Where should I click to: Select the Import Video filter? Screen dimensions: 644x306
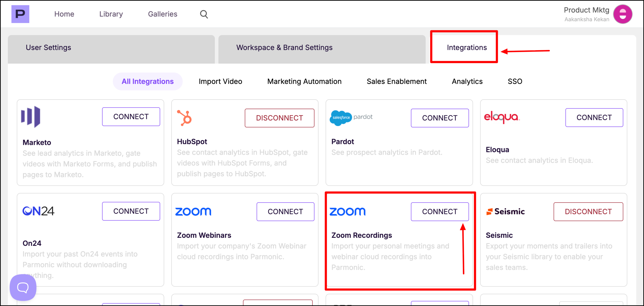click(x=220, y=81)
